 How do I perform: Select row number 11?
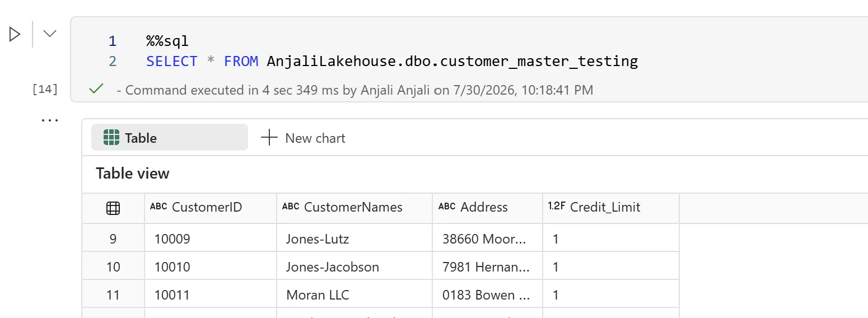coord(113,295)
